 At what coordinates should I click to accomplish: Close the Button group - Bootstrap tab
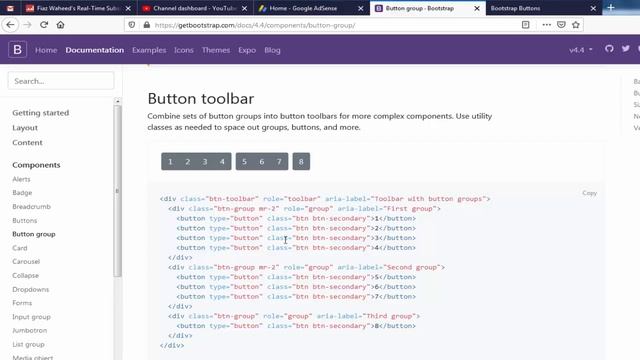pos(477,8)
